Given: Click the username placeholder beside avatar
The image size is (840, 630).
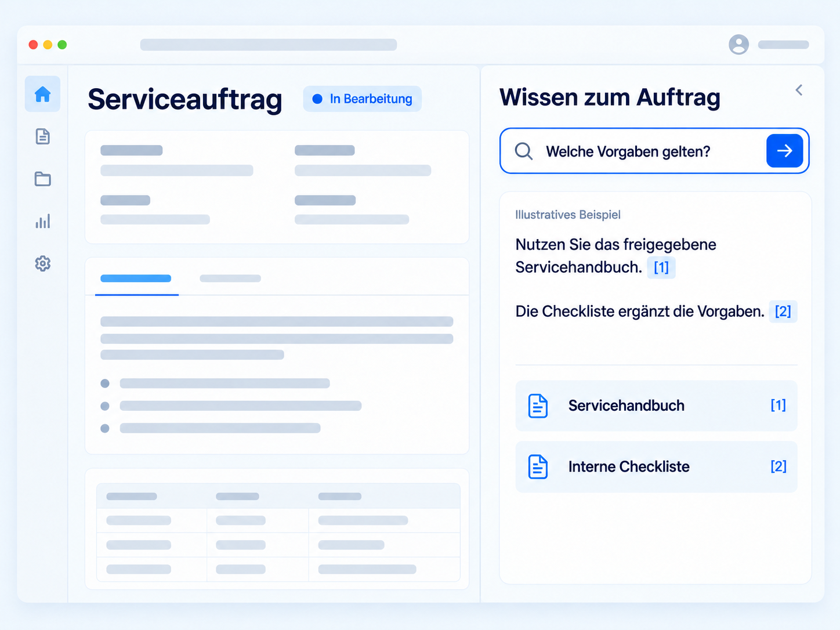Looking at the screenshot, I should (783, 45).
